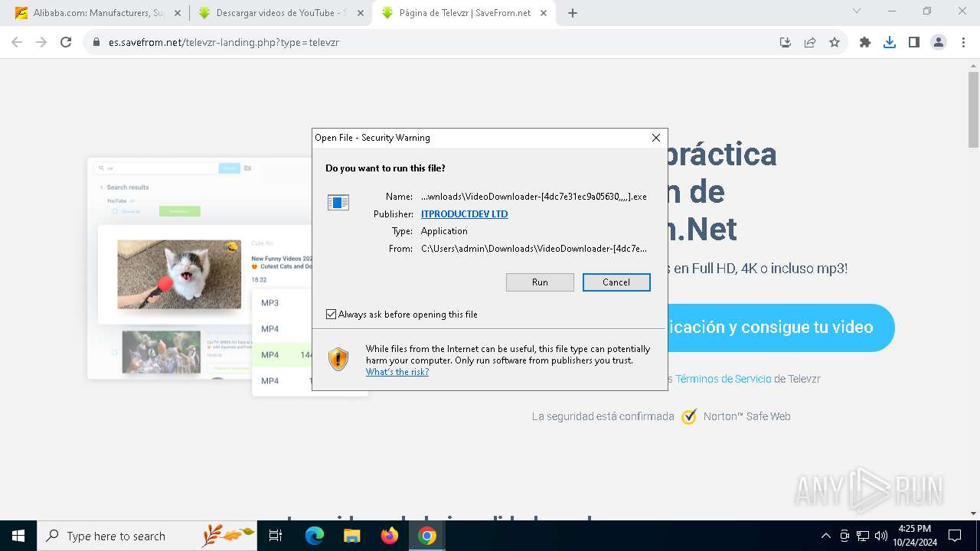This screenshot has width=980, height=551.
Task: Click the address bar URL
Action: (x=224, y=43)
